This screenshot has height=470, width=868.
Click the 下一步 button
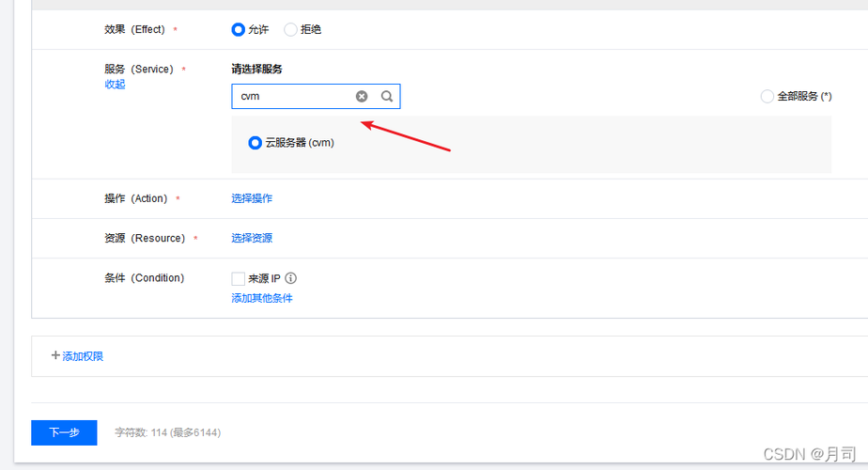tap(64, 432)
